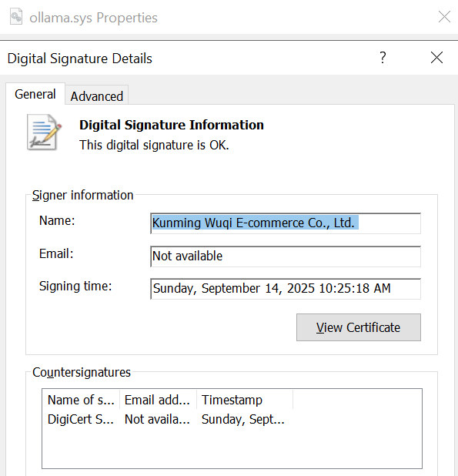Switch to the Advanced tab
The image size is (458, 476).
(x=97, y=96)
